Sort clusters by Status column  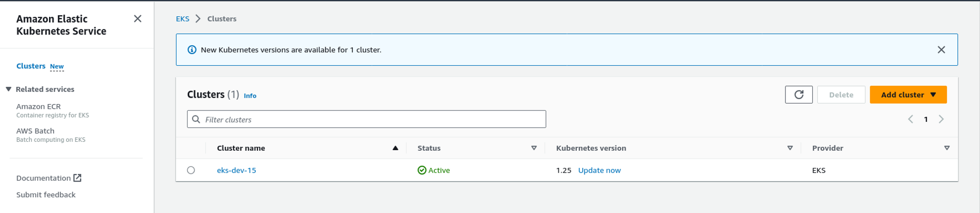tap(534, 148)
